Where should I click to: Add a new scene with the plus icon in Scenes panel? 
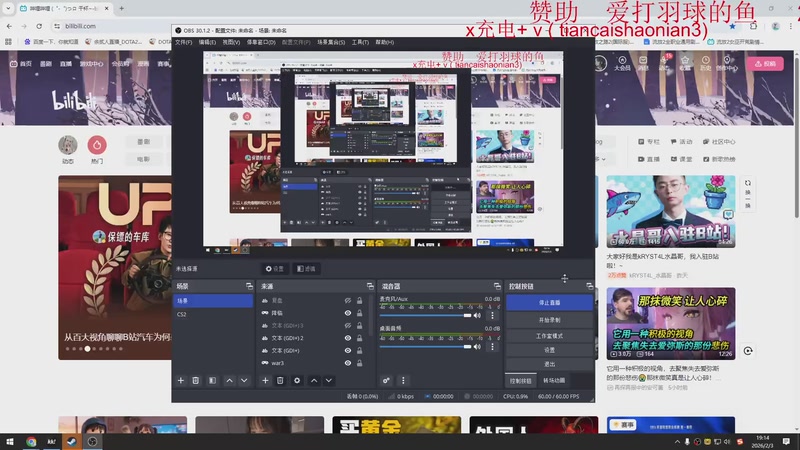coord(181,381)
